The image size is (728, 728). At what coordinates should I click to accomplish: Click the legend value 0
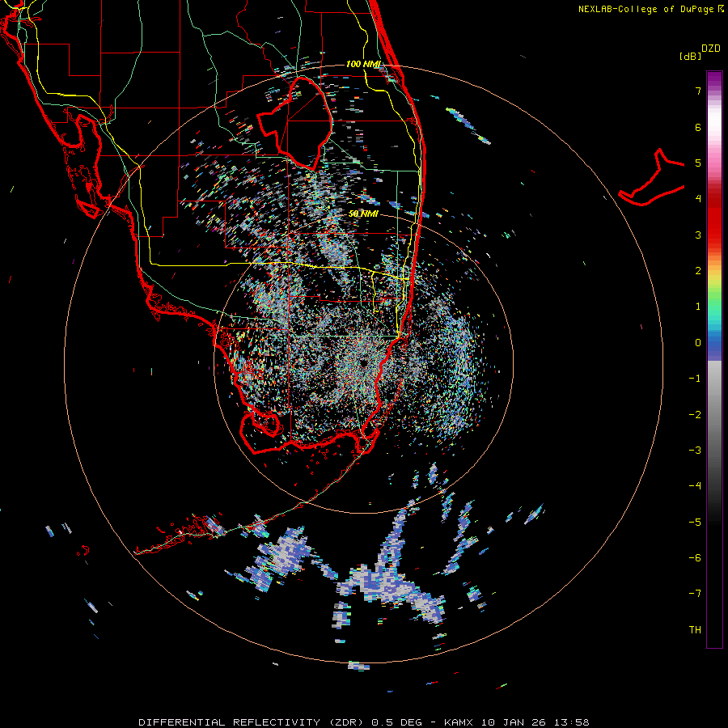[x=698, y=343]
